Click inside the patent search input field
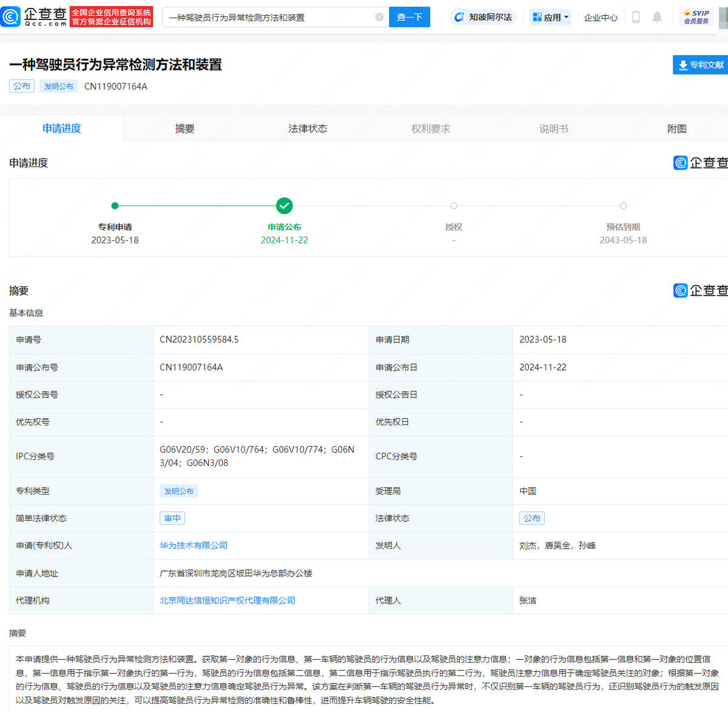 click(x=267, y=17)
